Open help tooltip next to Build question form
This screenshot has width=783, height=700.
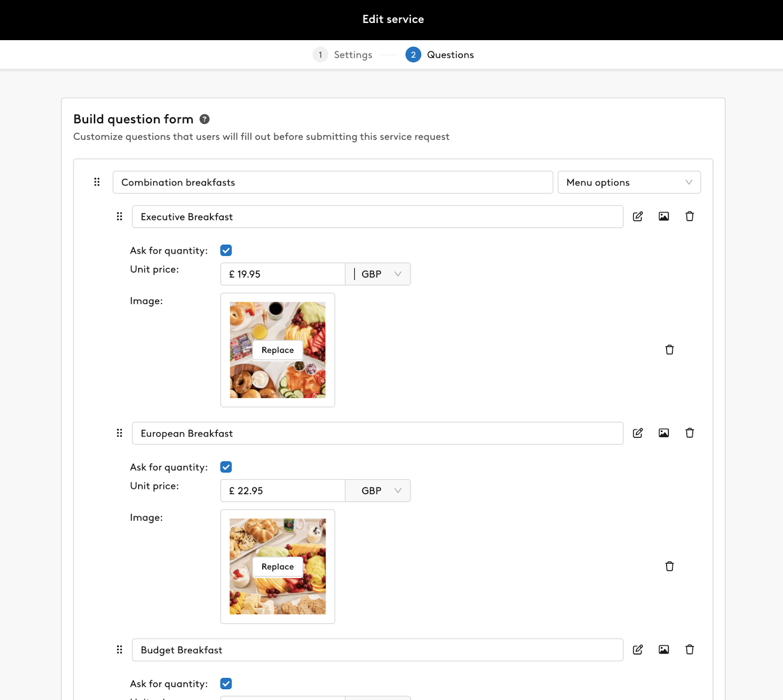click(205, 119)
